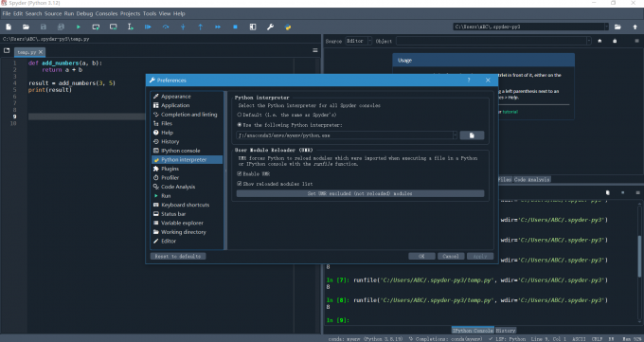Step over the current line (debug toolbar)
Image resolution: width=644 pixels, height=342 pixels.
pos(166,27)
